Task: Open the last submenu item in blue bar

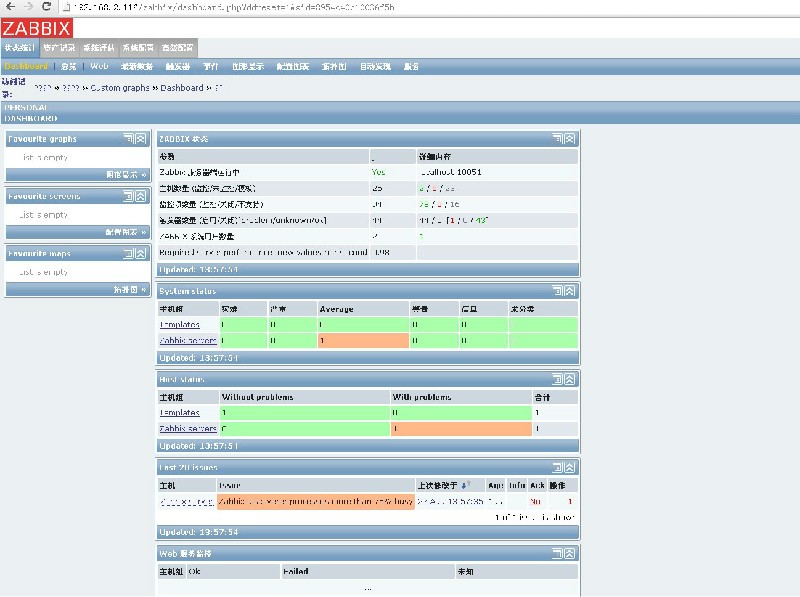Action: coord(411,66)
